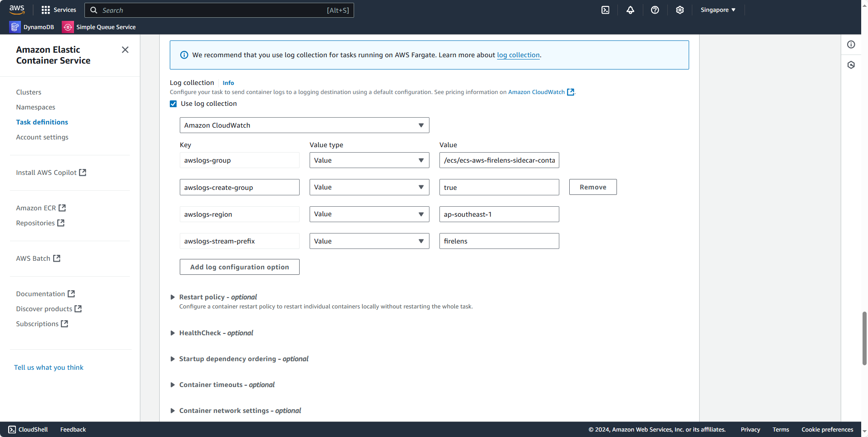Select Task definitions in side navigation
Viewport: 868px width, 437px height.
click(42, 122)
